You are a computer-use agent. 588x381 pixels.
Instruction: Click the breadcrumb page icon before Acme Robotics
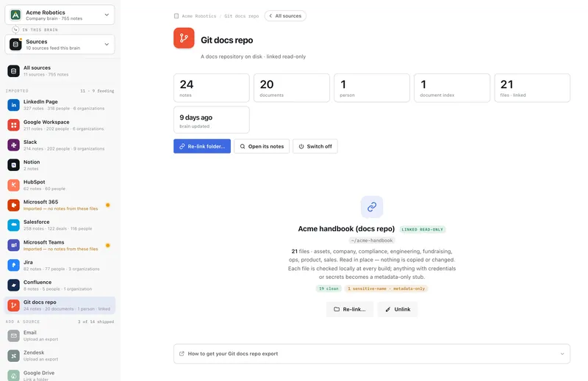point(176,16)
